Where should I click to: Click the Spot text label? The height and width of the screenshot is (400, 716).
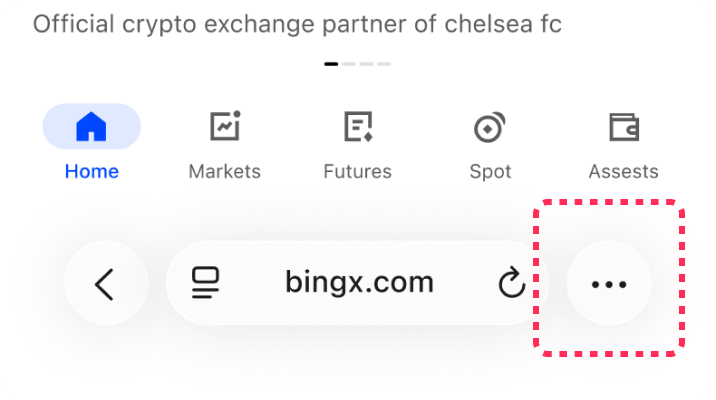pos(490,171)
